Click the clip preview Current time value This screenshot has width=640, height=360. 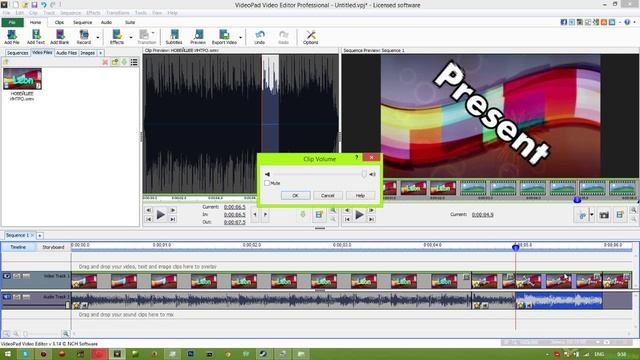pyautogui.click(x=235, y=207)
